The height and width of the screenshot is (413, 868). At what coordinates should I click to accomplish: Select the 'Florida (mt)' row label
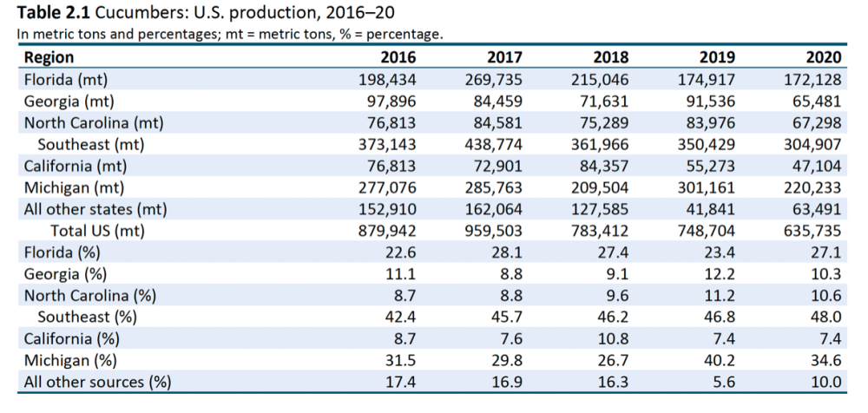65,80
